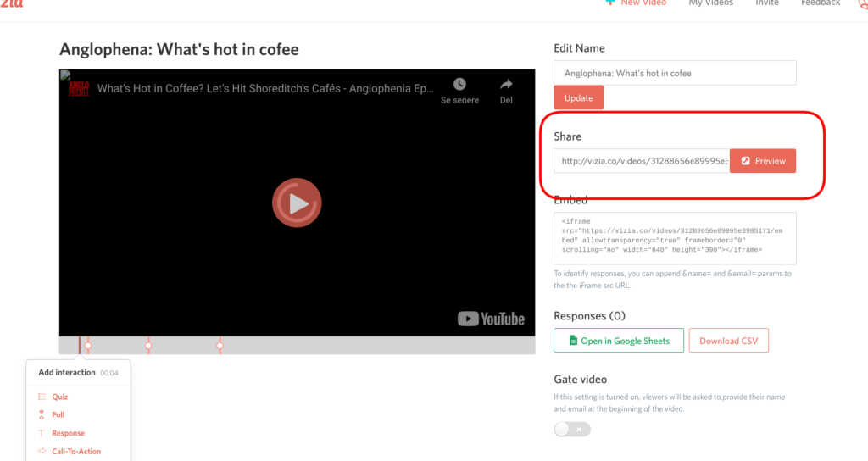Image resolution: width=868 pixels, height=461 pixels.
Task: Click the 'Responses (0)' heading
Action: tap(590, 315)
